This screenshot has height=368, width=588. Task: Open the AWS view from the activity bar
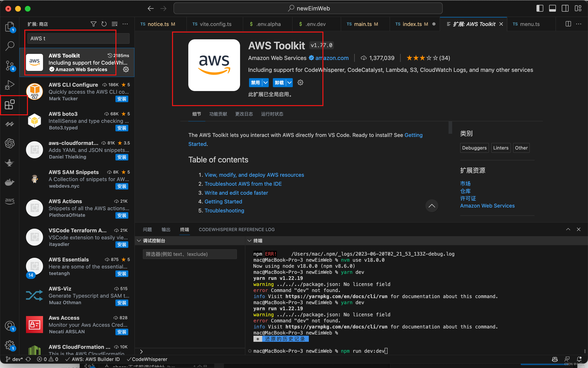tap(10, 201)
